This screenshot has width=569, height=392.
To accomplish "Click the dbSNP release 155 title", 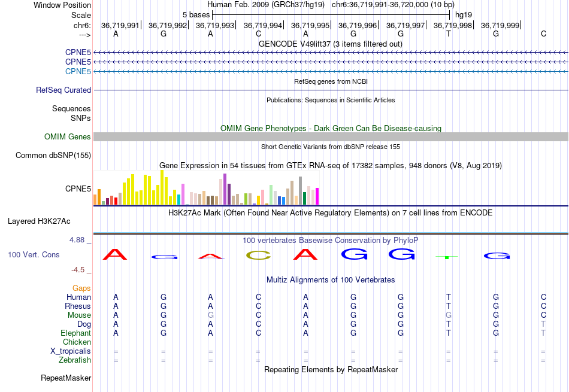I will pyautogui.click(x=331, y=147).
